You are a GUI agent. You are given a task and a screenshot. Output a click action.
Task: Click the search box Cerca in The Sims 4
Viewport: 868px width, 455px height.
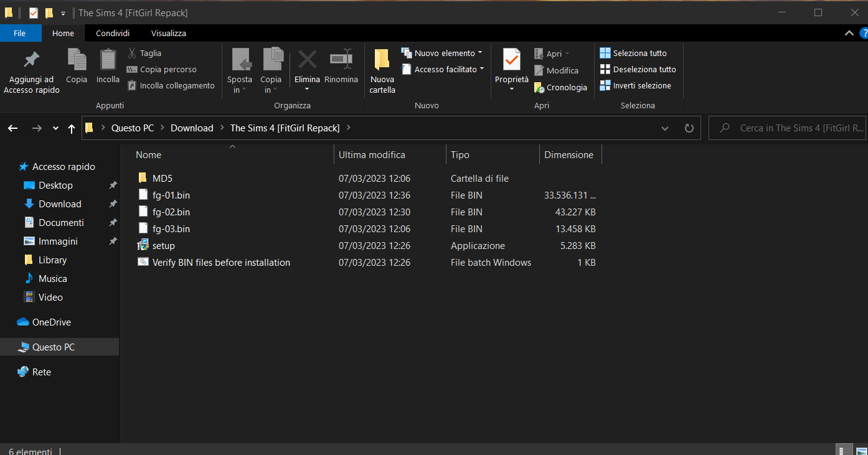click(787, 128)
